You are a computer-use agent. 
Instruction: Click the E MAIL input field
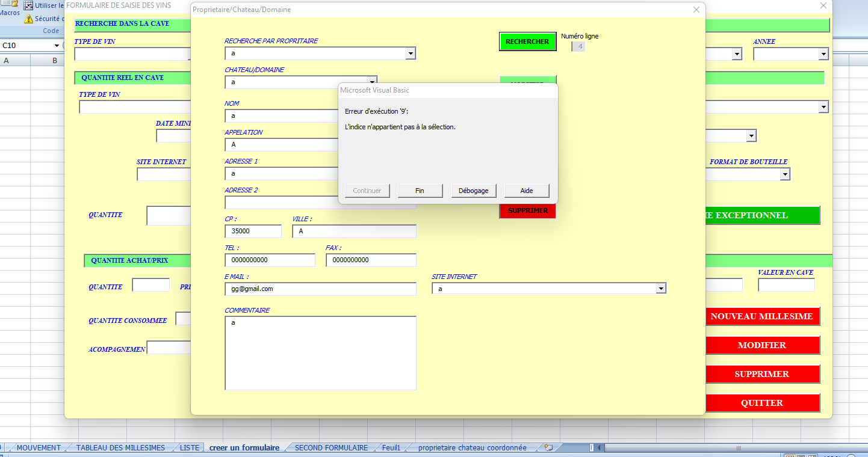click(320, 289)
